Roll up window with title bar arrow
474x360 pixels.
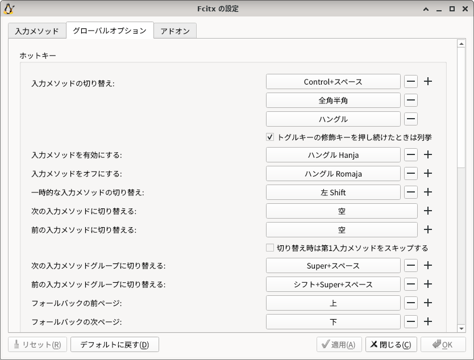pyautogui.click(x=426, y=9)
